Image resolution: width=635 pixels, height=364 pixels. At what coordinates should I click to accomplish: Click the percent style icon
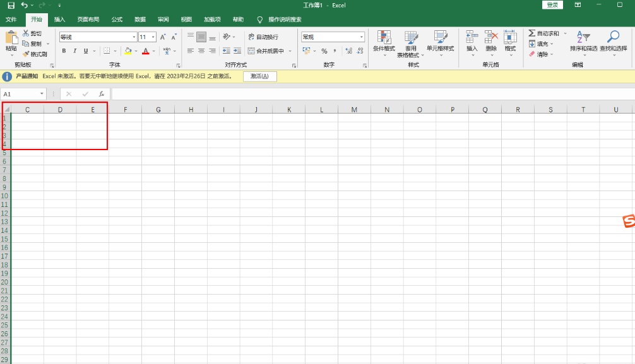324,51
